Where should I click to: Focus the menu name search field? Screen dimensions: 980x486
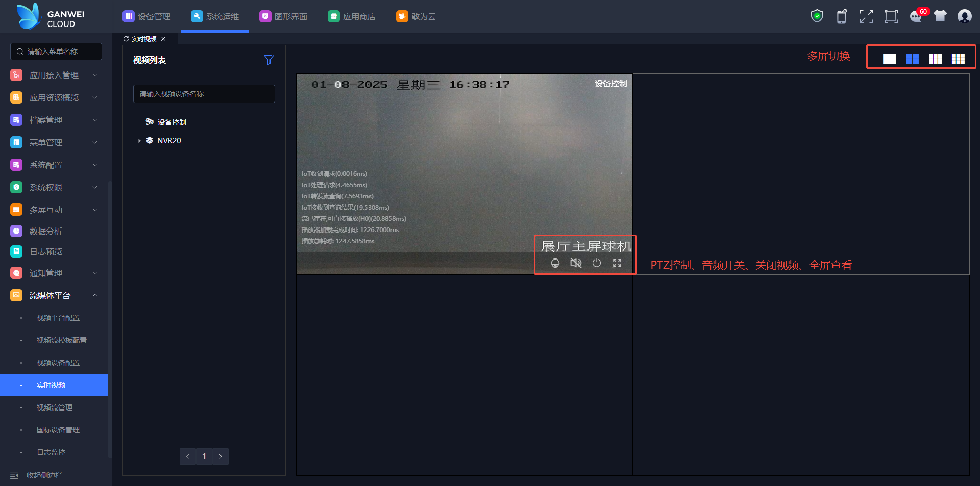56,52
